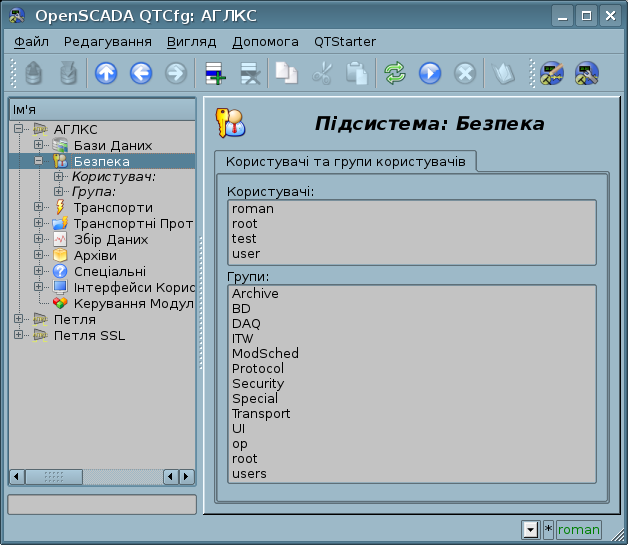Expand the Користувач: branch
This screenshot has height=545, width=628.
click(57, 177)
